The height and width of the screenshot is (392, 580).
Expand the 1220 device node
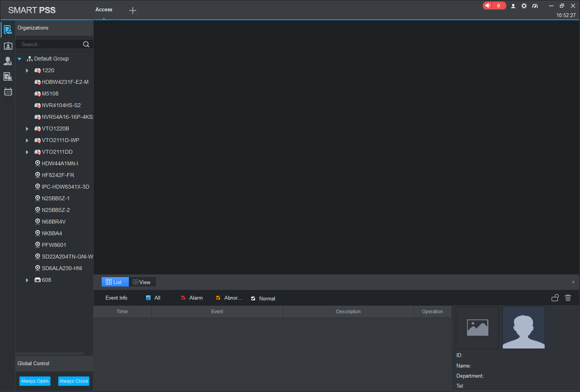(27, 71)
